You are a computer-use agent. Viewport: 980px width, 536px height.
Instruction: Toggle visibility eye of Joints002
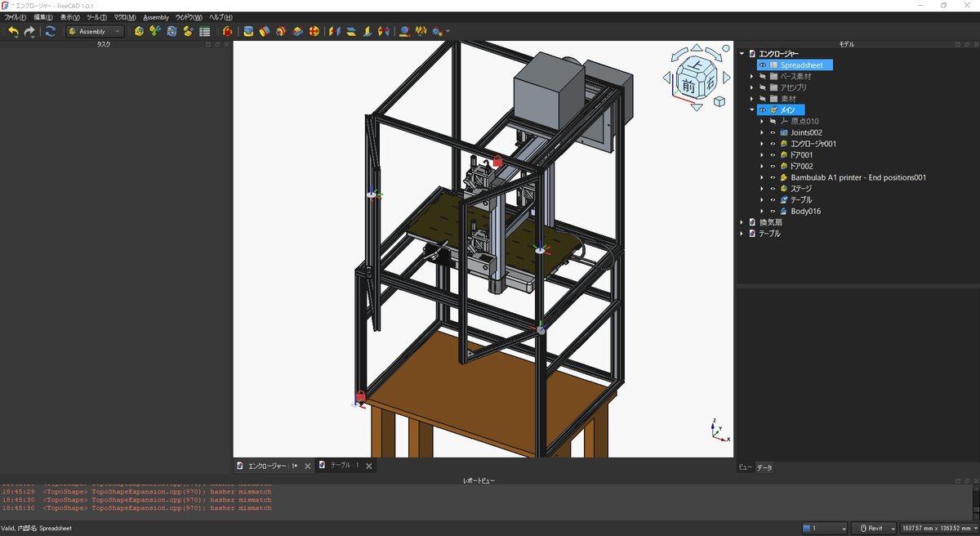tap(772, 132)
